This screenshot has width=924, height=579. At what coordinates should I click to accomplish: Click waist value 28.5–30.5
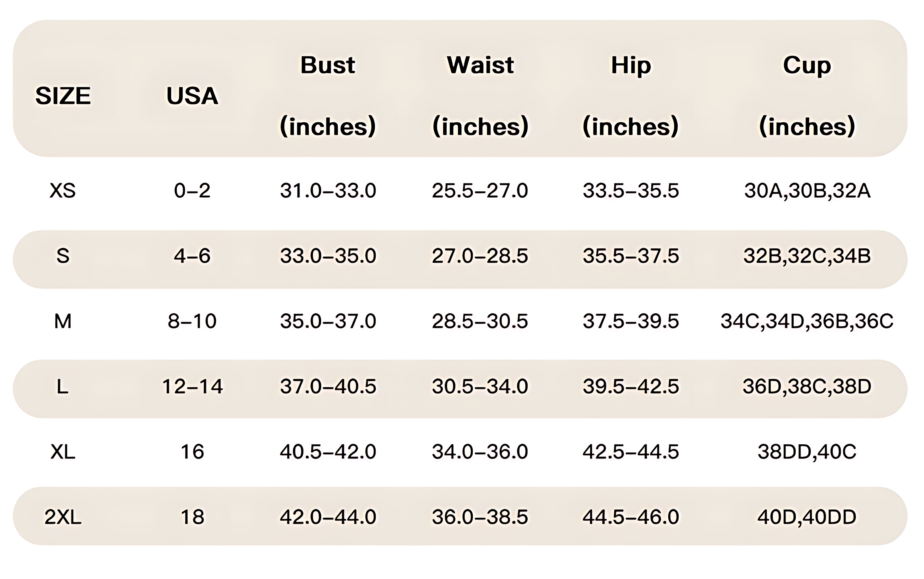click(480, 321)
